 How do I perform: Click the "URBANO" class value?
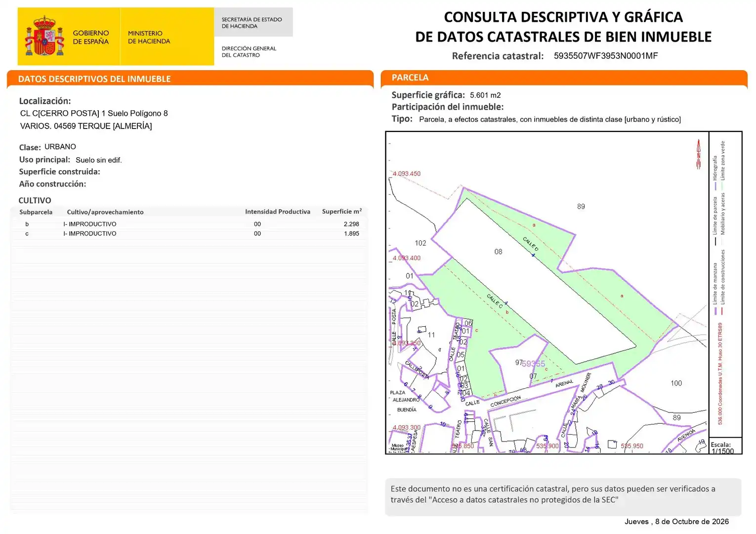[60, 147]
